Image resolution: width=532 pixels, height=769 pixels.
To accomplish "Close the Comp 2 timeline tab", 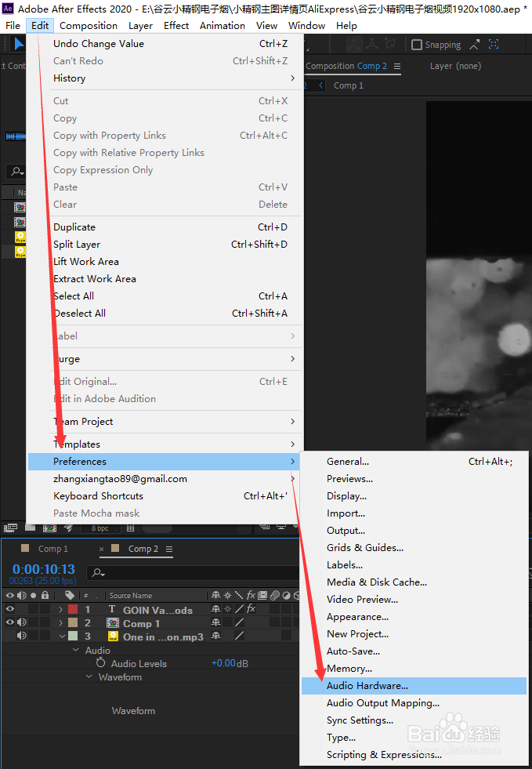I will click(x=102, y=550).
